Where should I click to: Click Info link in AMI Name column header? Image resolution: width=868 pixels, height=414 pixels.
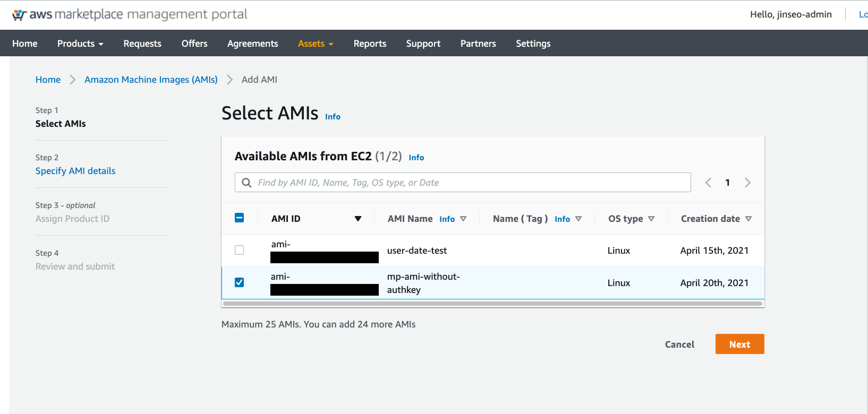pos(447,219)
